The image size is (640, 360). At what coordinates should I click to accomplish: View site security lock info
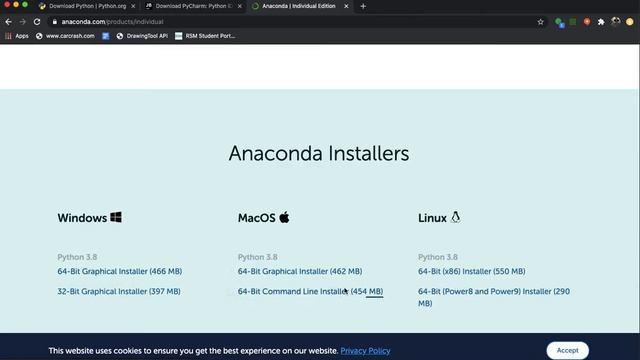(55, 22)
